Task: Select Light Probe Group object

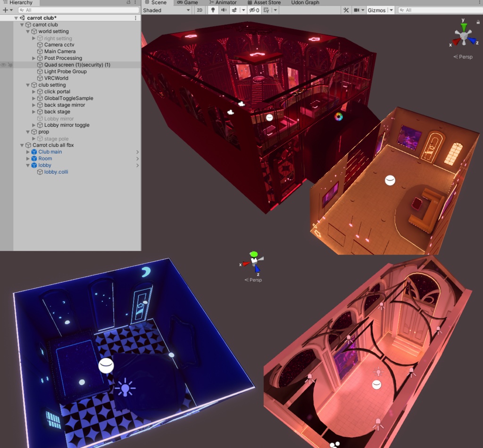Action: [65, 71]
